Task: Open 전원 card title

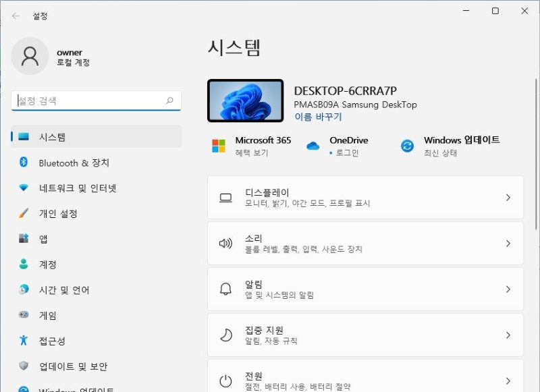Action: [x=254, y=376]
